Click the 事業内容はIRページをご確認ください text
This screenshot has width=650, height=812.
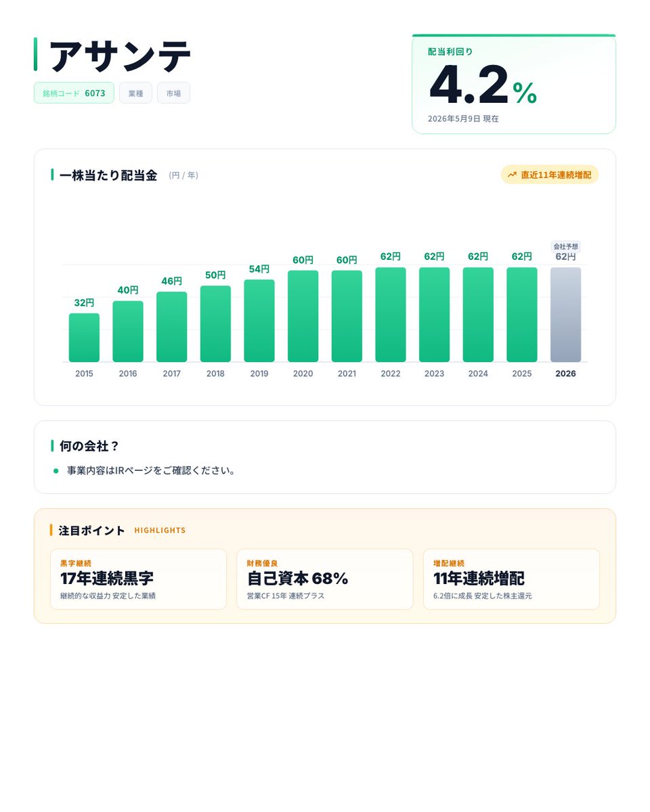[151, 470]
